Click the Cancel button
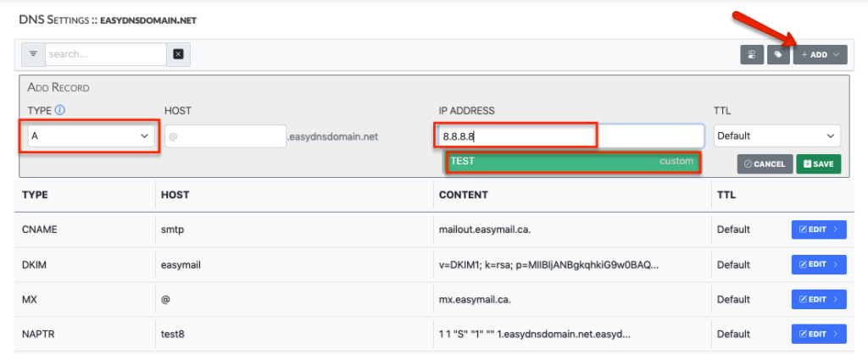This screenshot has height=354, width=868. [765, 163]
